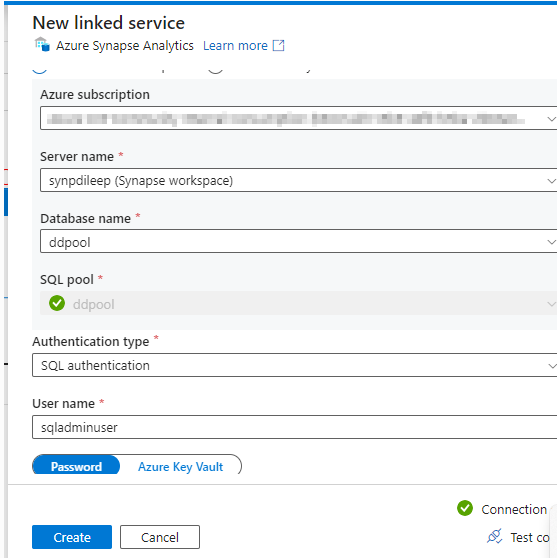The width and height of the screenshot is (557, 558).
Task: Open the Learn more link
Action: 235,46
